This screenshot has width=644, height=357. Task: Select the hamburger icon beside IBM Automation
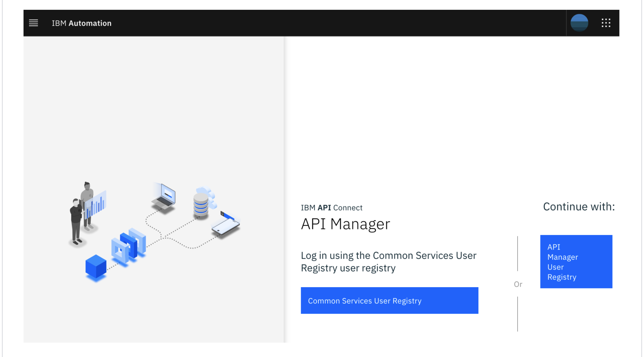coord(34,23)
